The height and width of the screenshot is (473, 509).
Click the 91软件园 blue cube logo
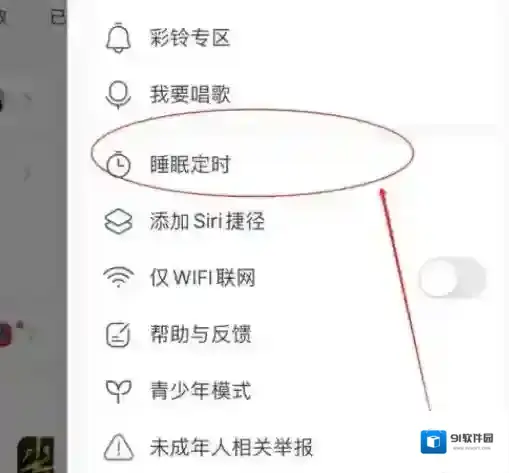click(x=433, y=442)
